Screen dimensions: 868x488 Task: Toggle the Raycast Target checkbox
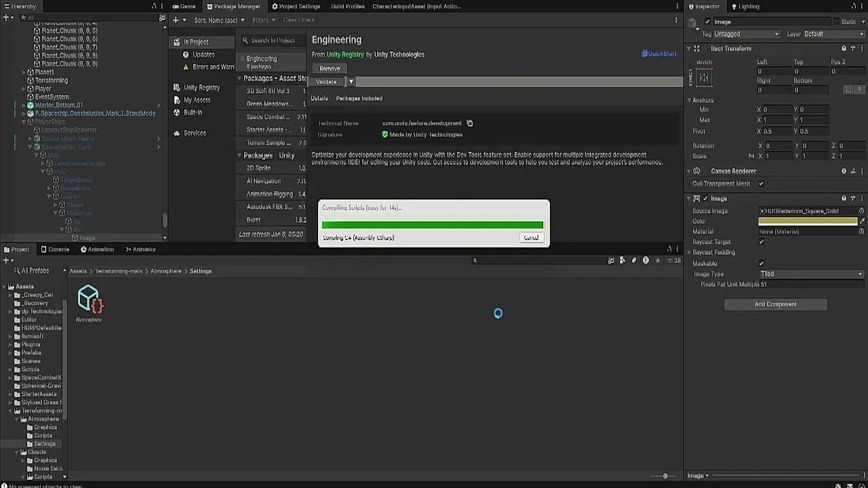point(761,242)
